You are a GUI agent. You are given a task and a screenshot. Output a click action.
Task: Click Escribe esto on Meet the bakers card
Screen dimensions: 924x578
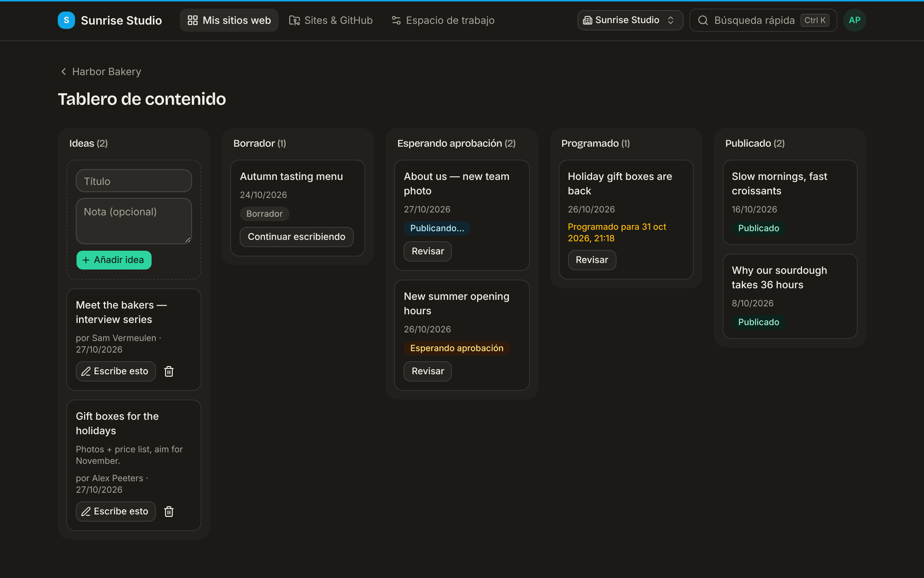pos(116,371)
